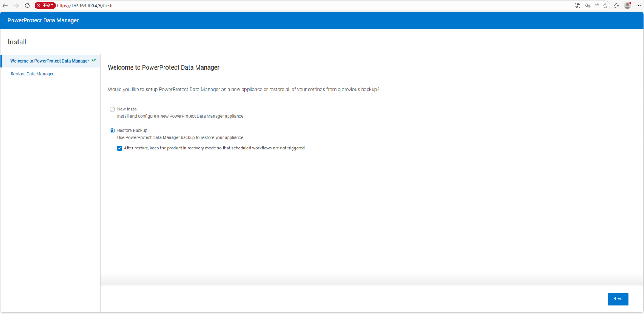Open the read aloud icon
The width and height of the screenshot is (644, 314).
coord(597,5)
